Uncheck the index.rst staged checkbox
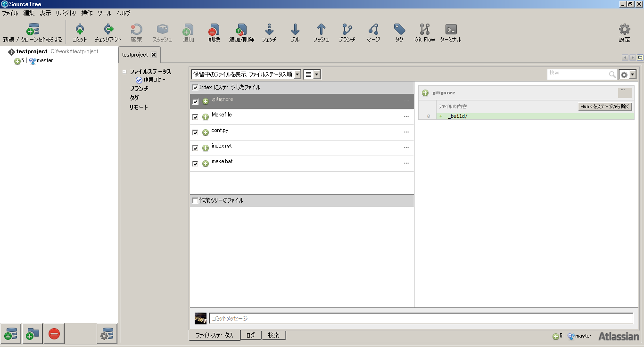The height and width of the screenshot is (347, 644). pyautogui.click(x=196, y=148)
